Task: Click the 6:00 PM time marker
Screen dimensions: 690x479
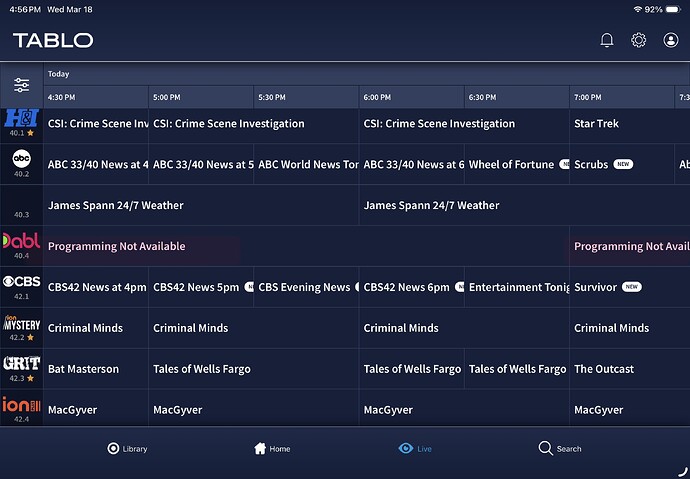Action: (x=378, y=97)
